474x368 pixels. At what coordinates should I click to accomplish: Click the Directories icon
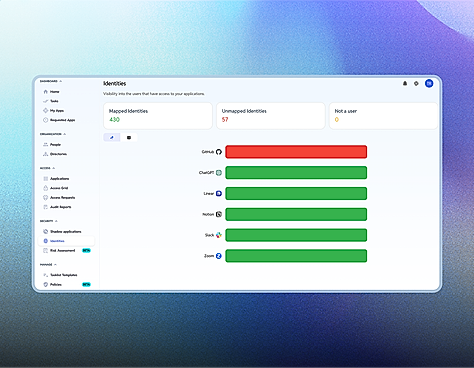point(46,154)
